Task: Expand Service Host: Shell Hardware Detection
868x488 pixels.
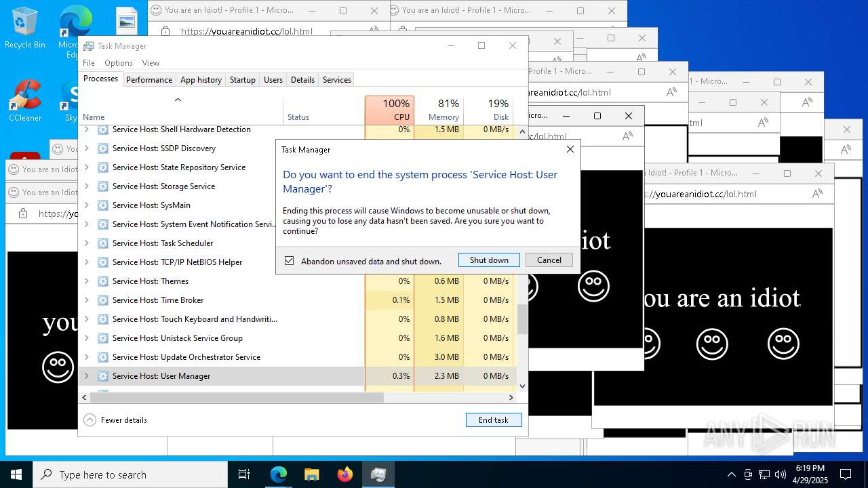Action: [86, 129]
